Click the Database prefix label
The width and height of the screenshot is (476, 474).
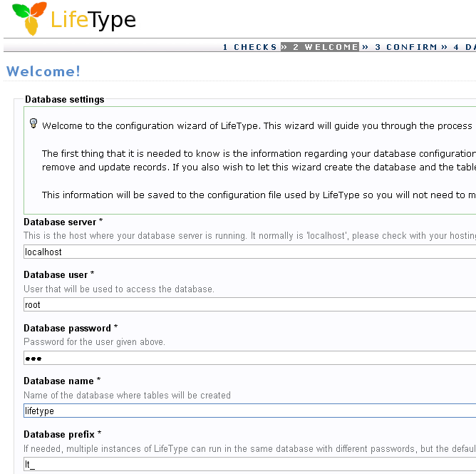pyautogui.click(x=63, y=435)
